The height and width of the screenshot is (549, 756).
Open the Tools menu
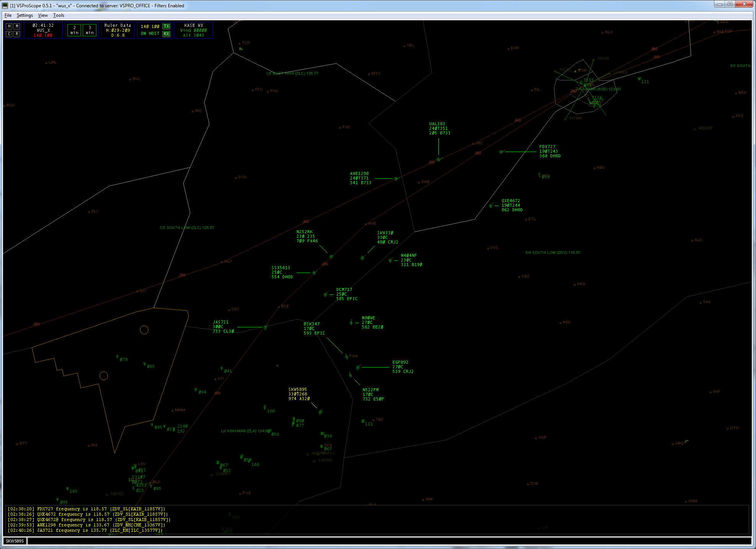click(x=59, y=15)
